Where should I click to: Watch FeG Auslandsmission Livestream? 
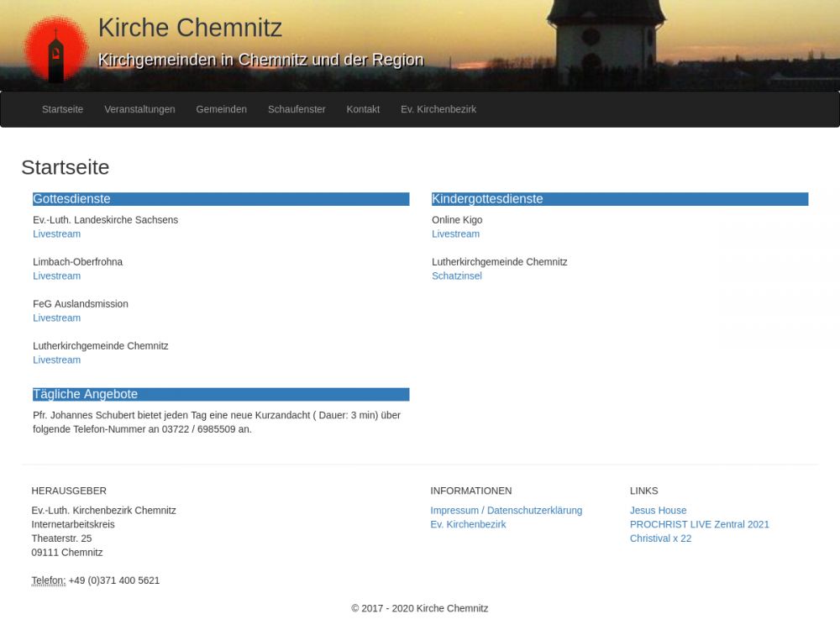pos(56,318)
